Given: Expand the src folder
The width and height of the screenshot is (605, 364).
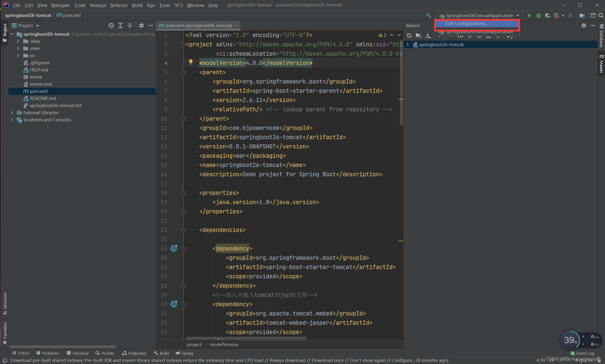Looking at the screenshot, I should coord(18,55).
